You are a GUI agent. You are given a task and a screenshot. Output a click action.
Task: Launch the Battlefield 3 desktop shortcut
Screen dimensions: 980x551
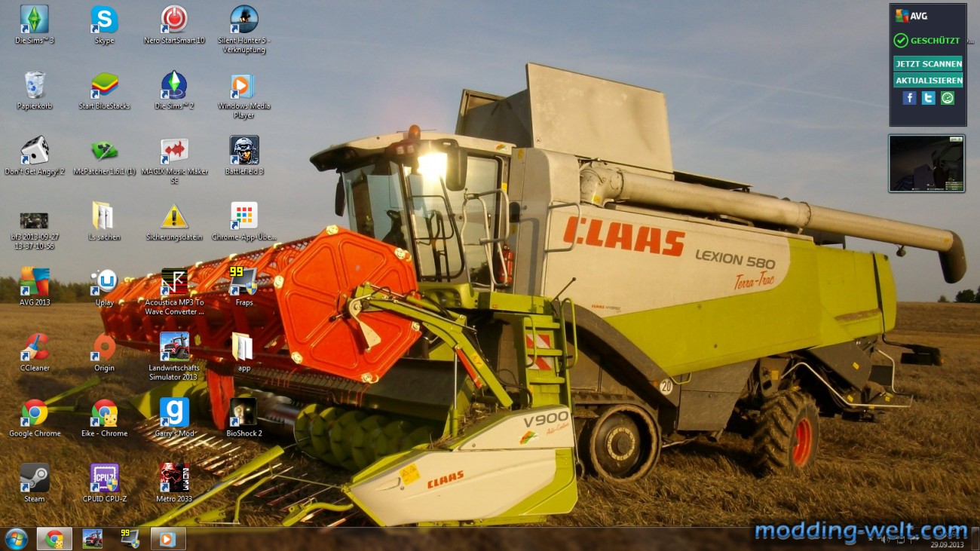[243, 155]
